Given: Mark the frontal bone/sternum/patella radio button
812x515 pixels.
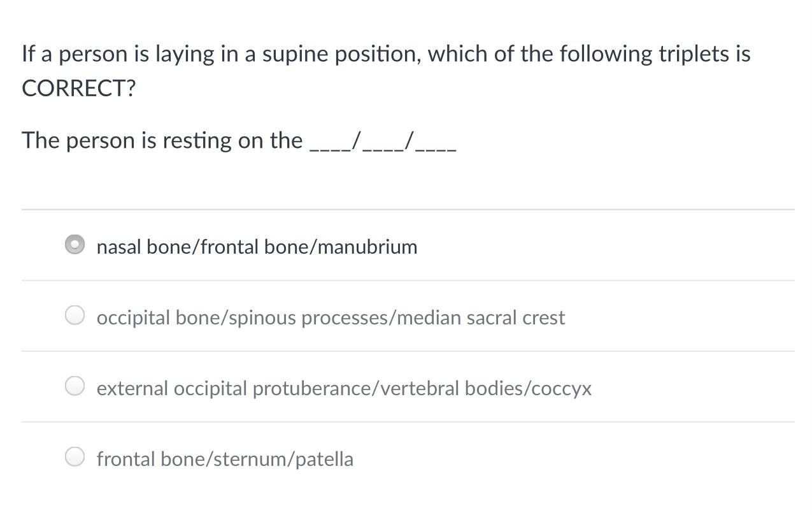Looking at the screenshot, I should coord(75,457).
